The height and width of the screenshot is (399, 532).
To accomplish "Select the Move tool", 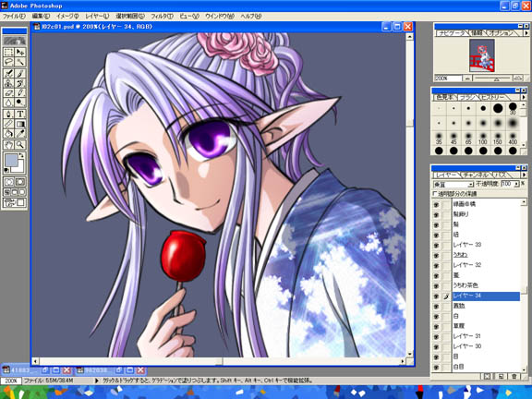I will click(x=20, y=52).
